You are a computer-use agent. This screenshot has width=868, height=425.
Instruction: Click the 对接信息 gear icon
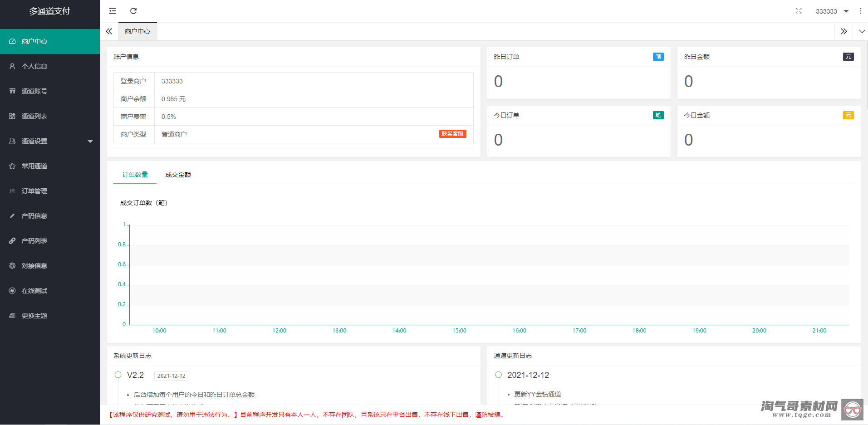pyautogui.click(x=12, y=266)
